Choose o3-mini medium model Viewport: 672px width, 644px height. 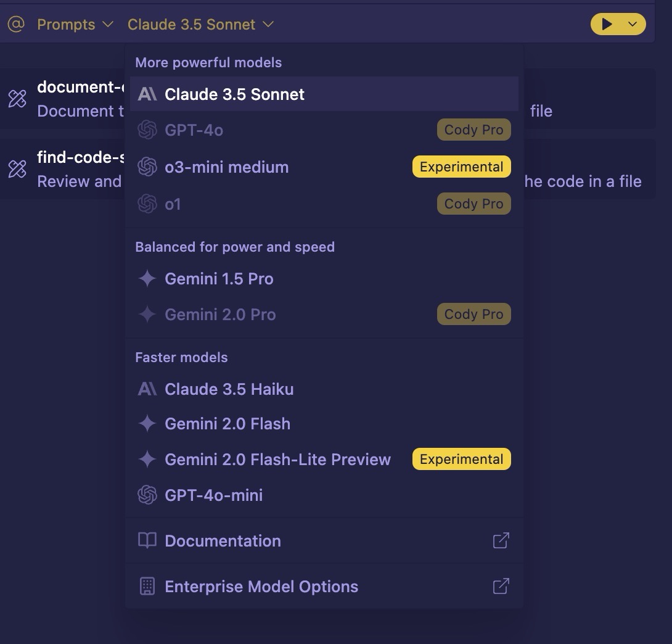tap(324, 167)
